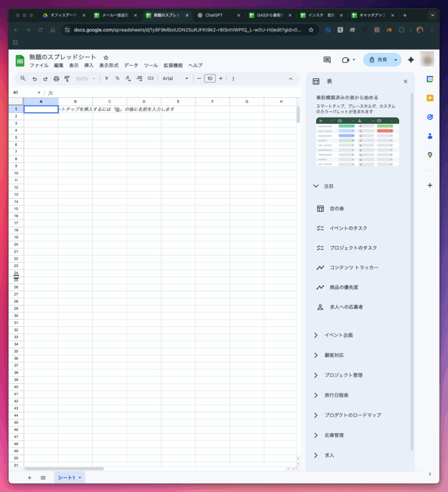Star the untitled spreadsheet
The image size is (448, 492).
tap(106, 58)
